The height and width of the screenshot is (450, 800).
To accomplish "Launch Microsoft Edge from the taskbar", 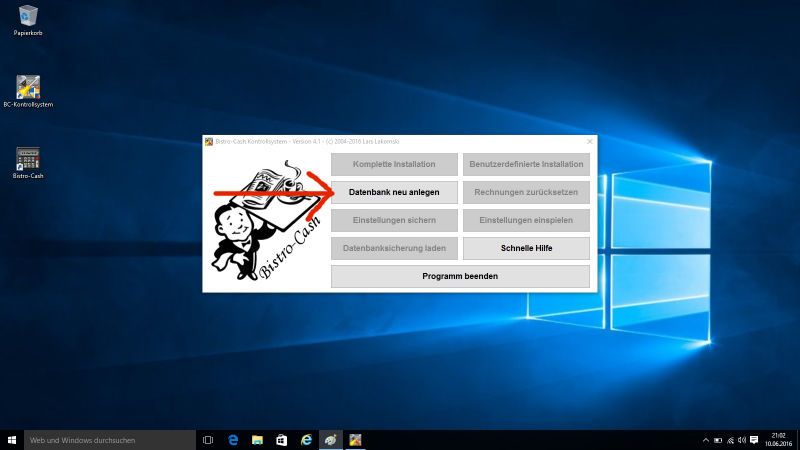I will pos(233,440).
